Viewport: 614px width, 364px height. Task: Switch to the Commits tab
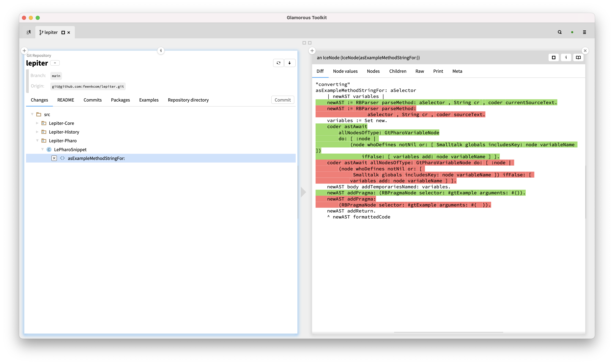pos(93,100)
